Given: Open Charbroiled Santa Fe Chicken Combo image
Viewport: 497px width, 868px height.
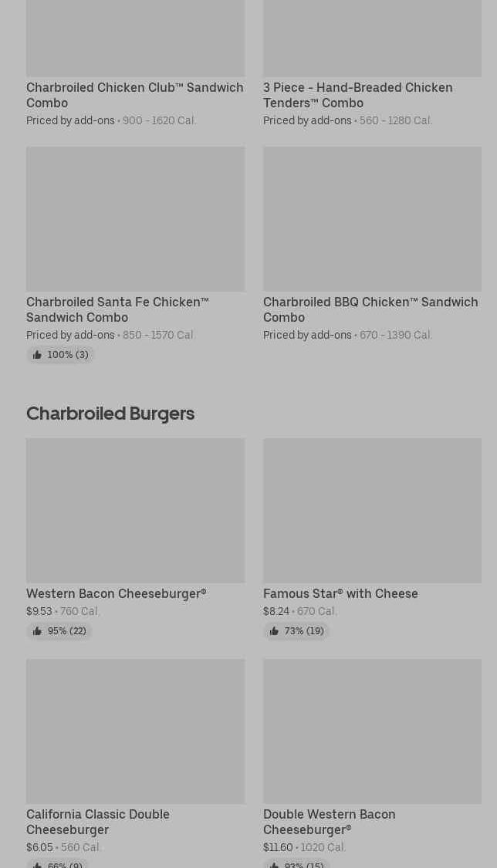Looking at the screenshot, I should pos(136,218).
